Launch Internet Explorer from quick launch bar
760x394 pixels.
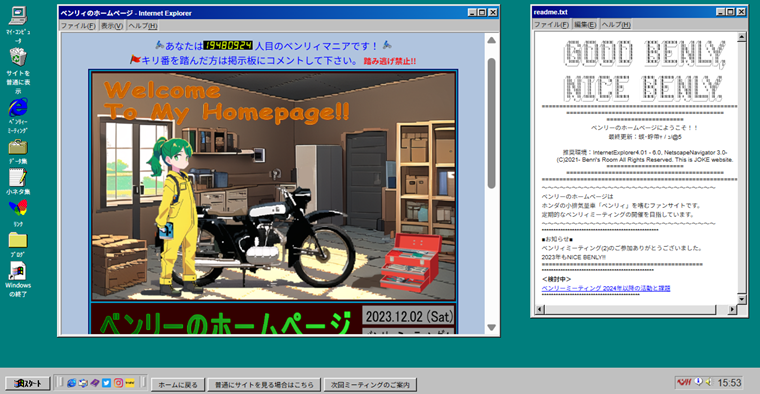(71, 383)
